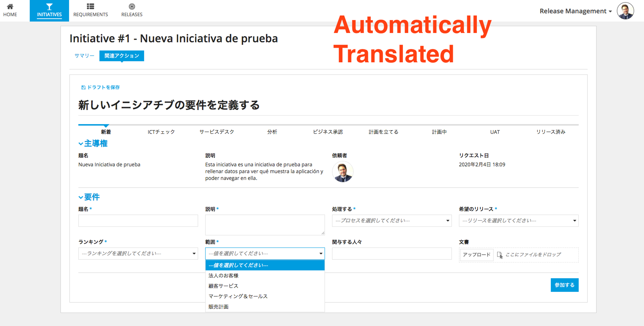Image resolution: width=644 pixels, height=326 pixels.
Task: Choose 法人のお客様 from the list
Action: coord(265,276)
